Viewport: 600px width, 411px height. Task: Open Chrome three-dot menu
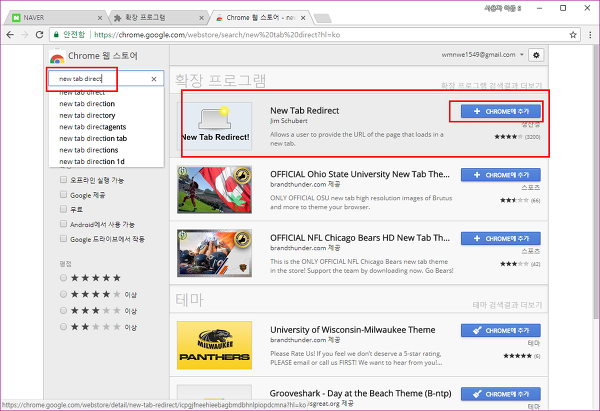point(590,35)
